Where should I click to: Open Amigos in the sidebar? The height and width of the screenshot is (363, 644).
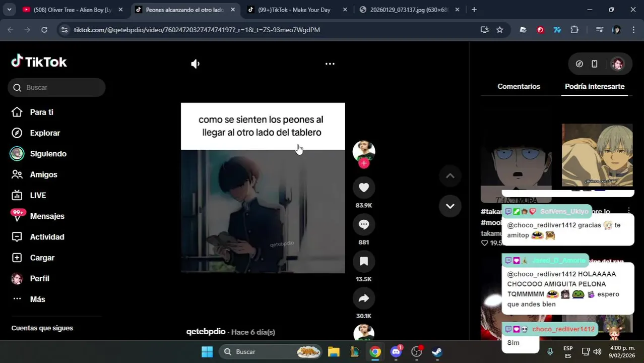click(x=43, y=174)
